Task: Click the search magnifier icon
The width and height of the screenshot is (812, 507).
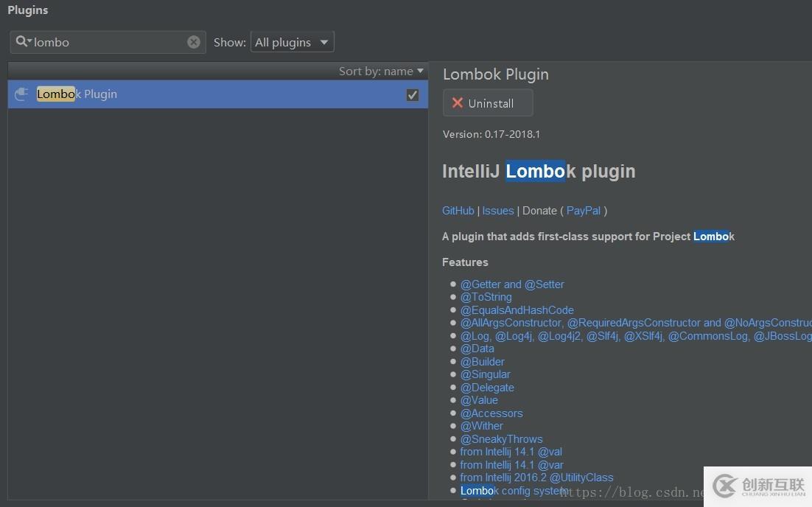Action: pyautogui.click(x=21, y=42)
